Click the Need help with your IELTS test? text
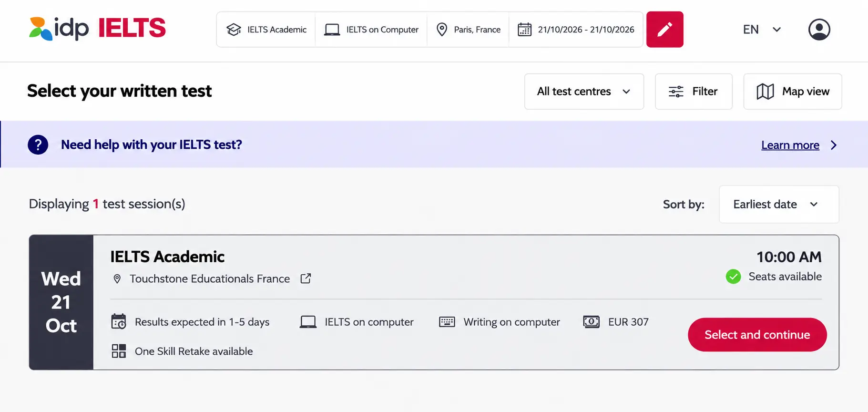The width and height of the screenshot is (868, 412). click(x=152, y=144)
